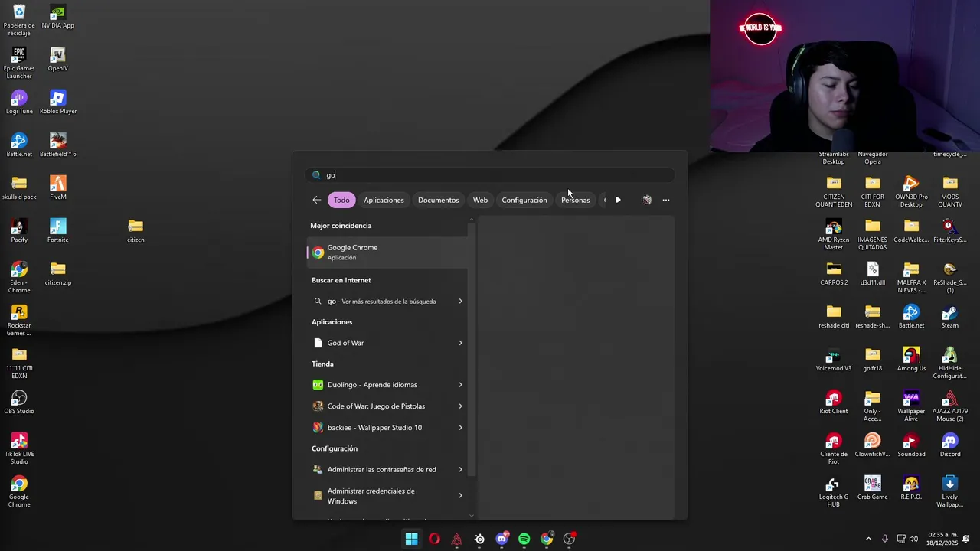
Task: Open Duolingo - Aprende idiomas store result
Action: pos(387,385)
